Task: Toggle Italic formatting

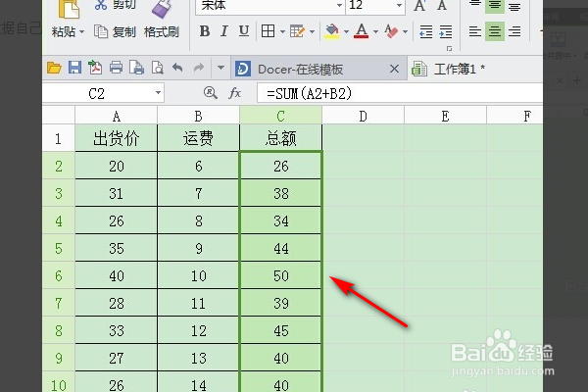Action: [224, 31]
